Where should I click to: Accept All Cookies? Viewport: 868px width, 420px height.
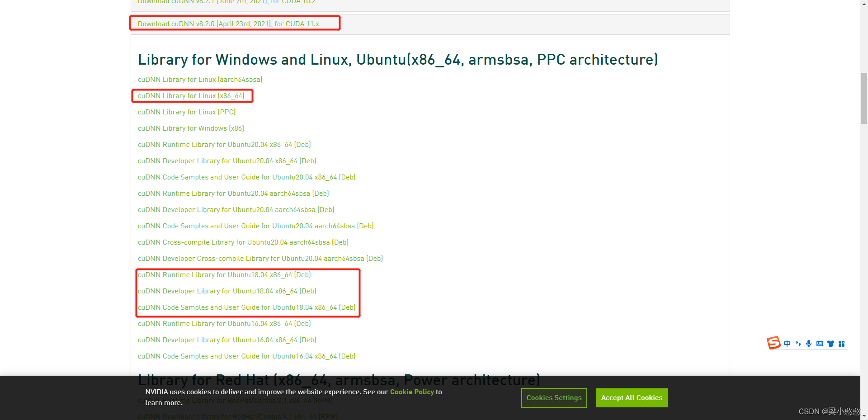coord(632,398)
